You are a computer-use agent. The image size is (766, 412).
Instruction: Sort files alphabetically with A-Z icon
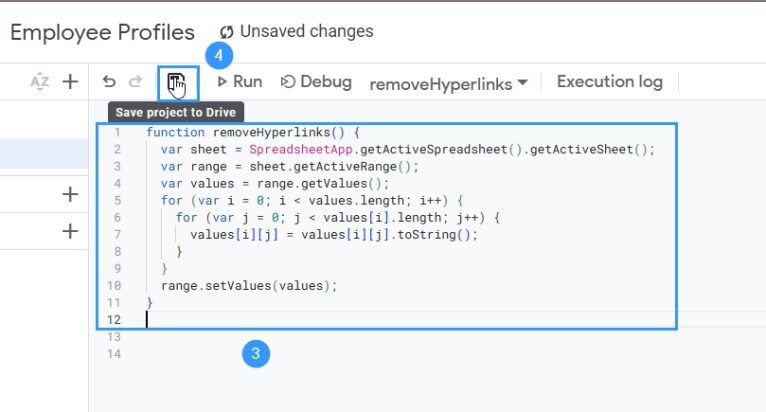pos(40,82)
